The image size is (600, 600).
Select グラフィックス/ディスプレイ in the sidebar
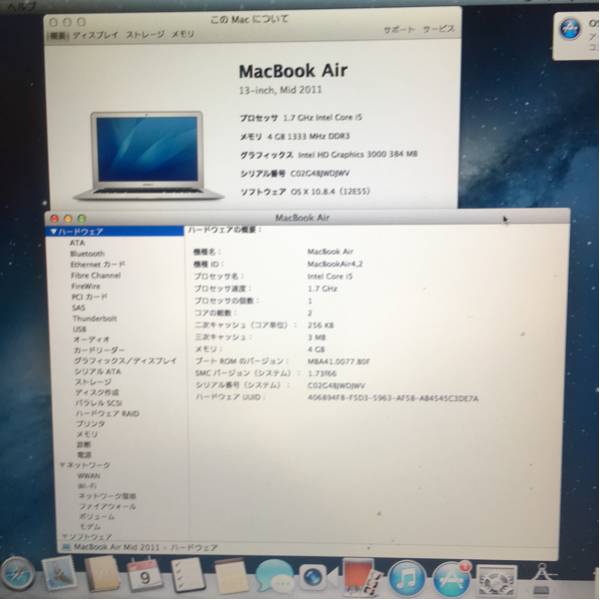(x=126, y=360)
